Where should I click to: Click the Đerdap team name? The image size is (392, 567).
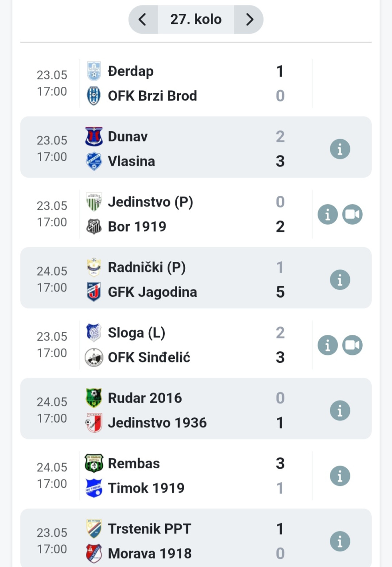[131, 71]
